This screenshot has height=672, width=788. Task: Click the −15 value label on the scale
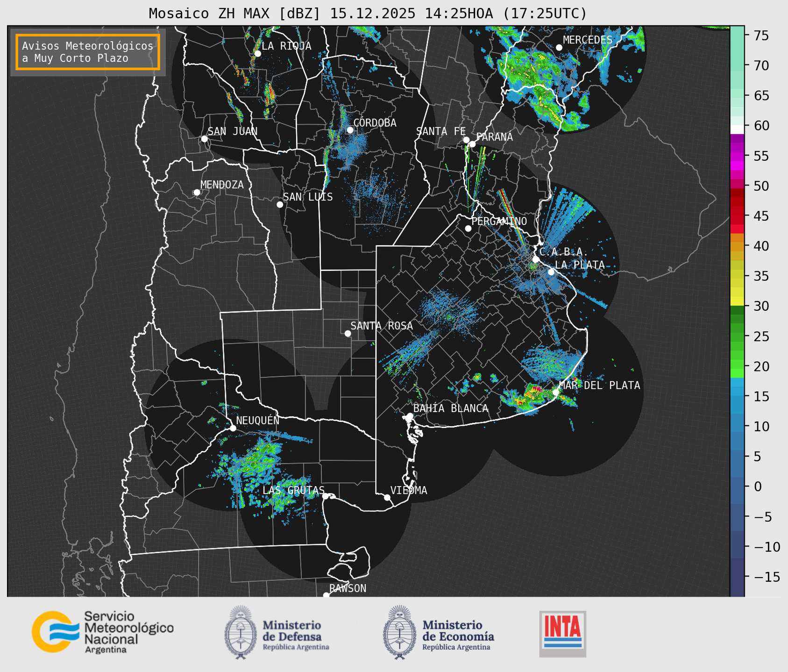point(767,577)
